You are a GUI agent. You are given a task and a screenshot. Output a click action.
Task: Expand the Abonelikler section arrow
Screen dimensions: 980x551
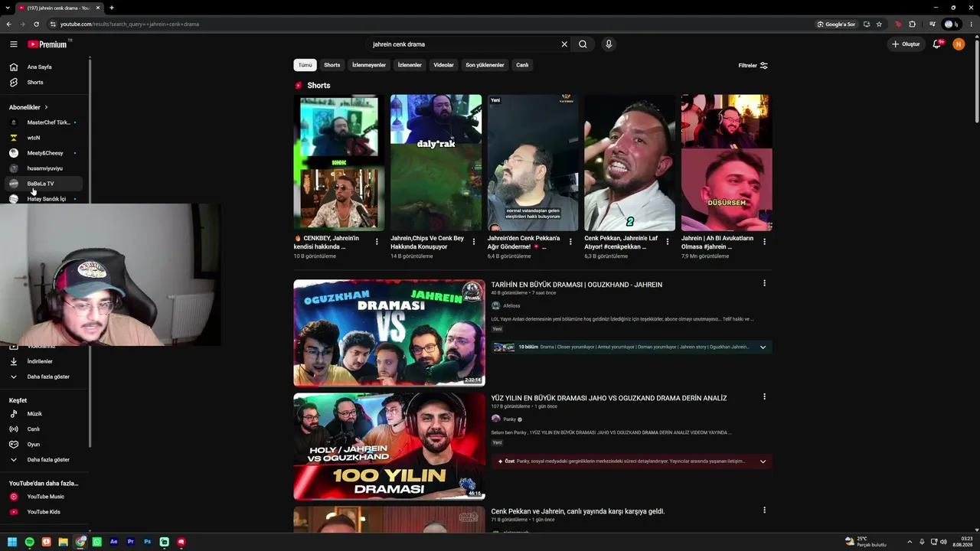[x=46, y=107]
